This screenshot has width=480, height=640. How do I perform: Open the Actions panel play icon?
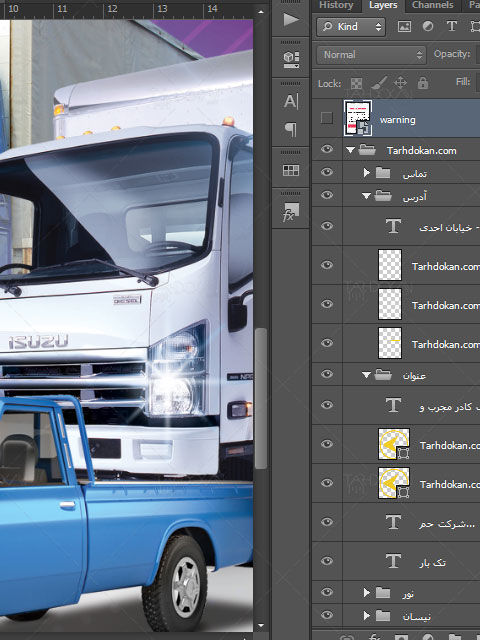point(291,19)
